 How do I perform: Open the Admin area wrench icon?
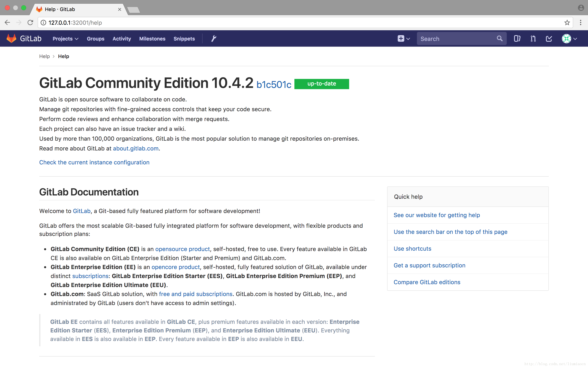click(x=214, y=38)
